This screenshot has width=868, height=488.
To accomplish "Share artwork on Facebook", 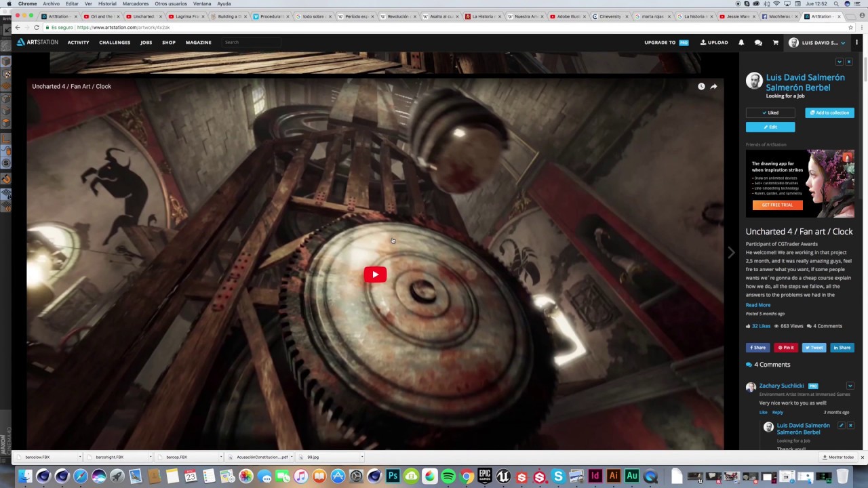I will [758, 348].
